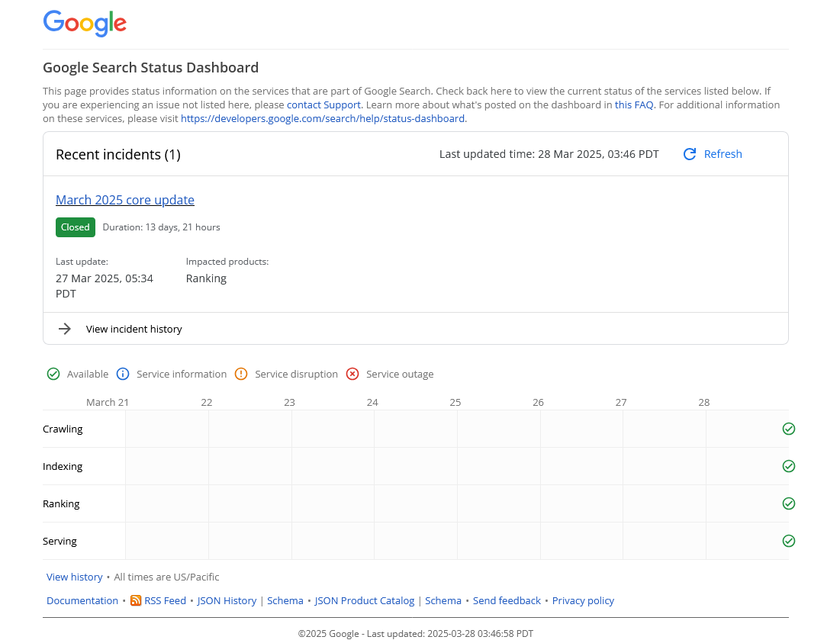840x640 pixels.
Task: Open the Schema link after JSON Product Catalog
Action: coord(443,600)
